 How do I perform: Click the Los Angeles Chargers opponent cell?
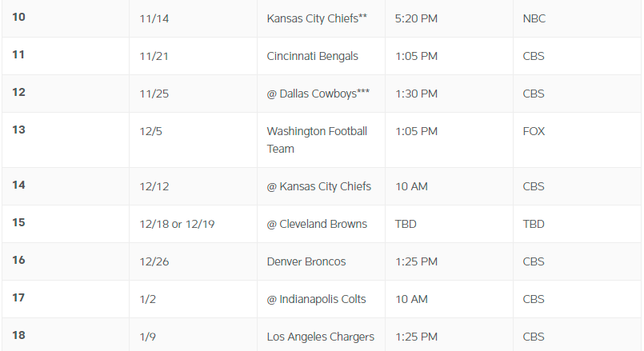(320, 337)
